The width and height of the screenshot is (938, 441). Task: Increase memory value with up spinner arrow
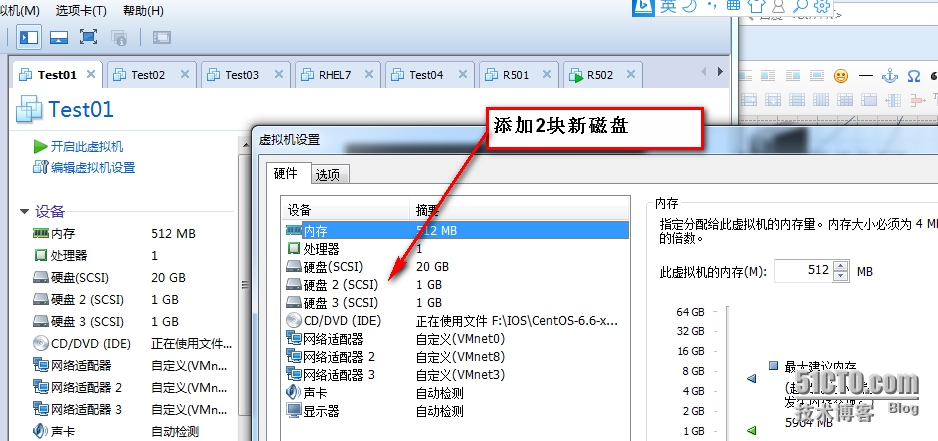pyautogui.click(x=841, y=266)
